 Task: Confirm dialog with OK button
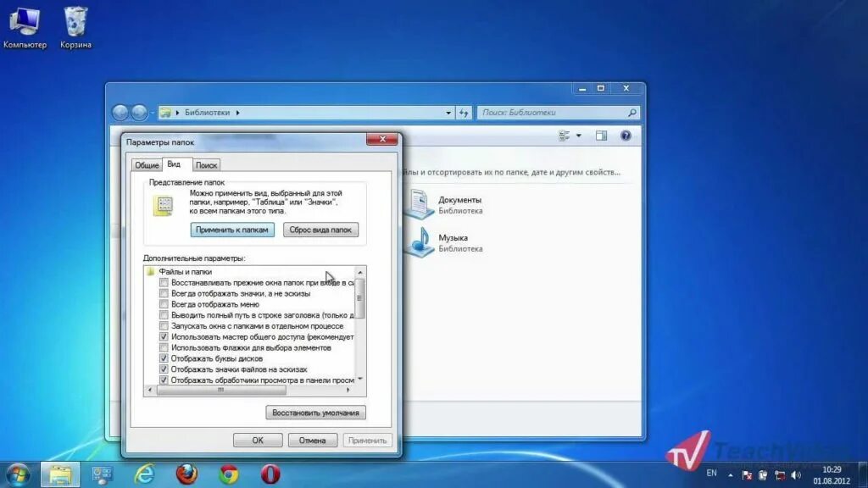[x=258, y=441]
